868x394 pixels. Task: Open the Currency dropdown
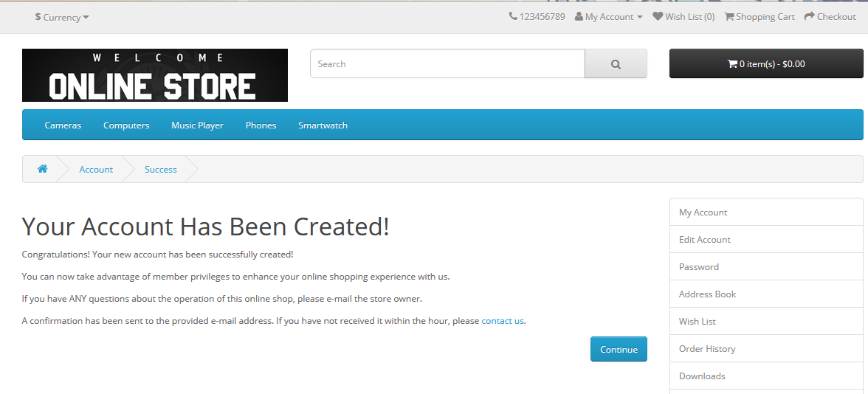coord(61,17)
